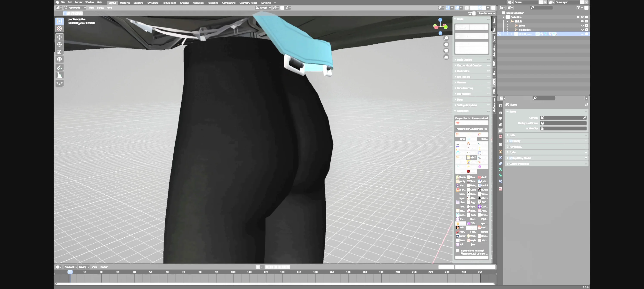Open the Playback dropdown in timeline
Viewport: 644px width, 289px height.
tap(71, 267)
